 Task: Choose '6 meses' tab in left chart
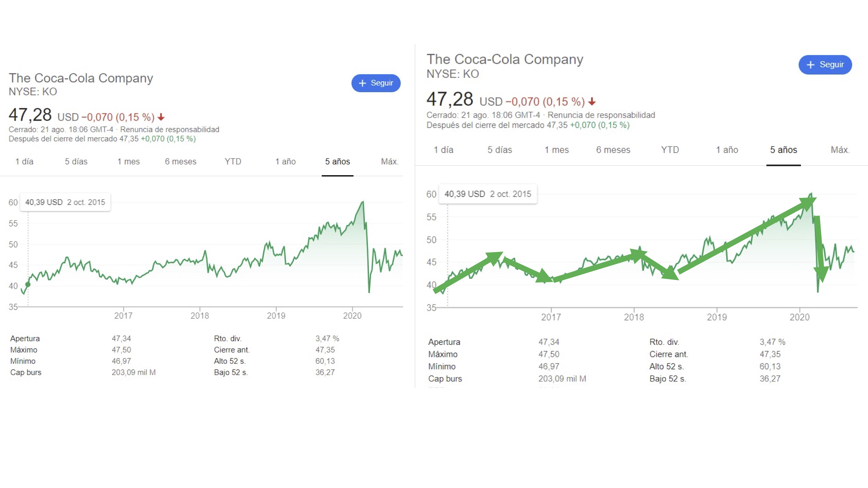[181, 162]
